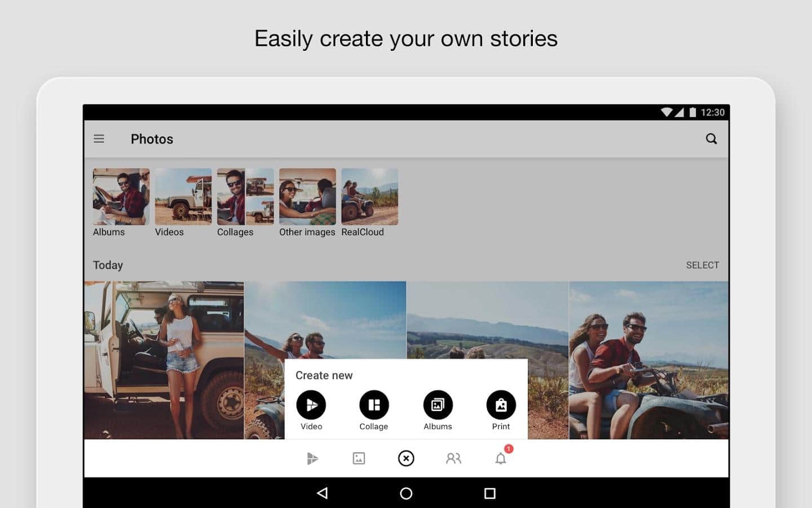Viewport: 812px width, 508px height.
Task: Close the Create new popup
Action: point(406,458)
